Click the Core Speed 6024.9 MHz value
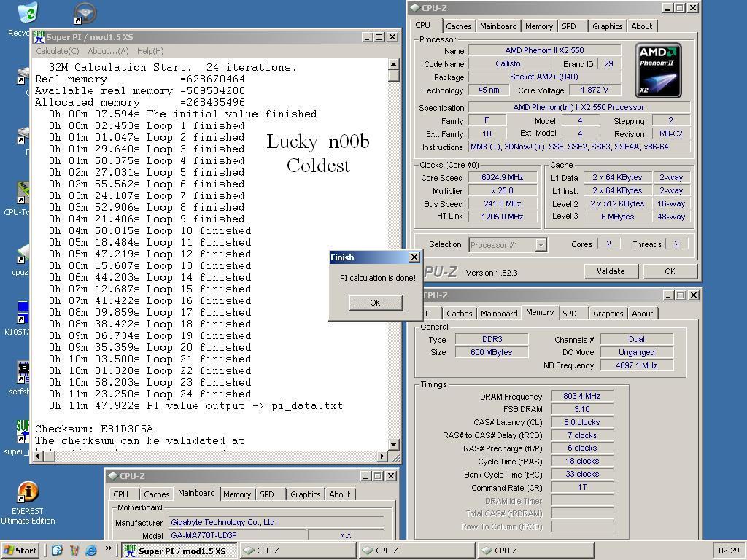Viewport: 747px width, 560px height. 502,177
